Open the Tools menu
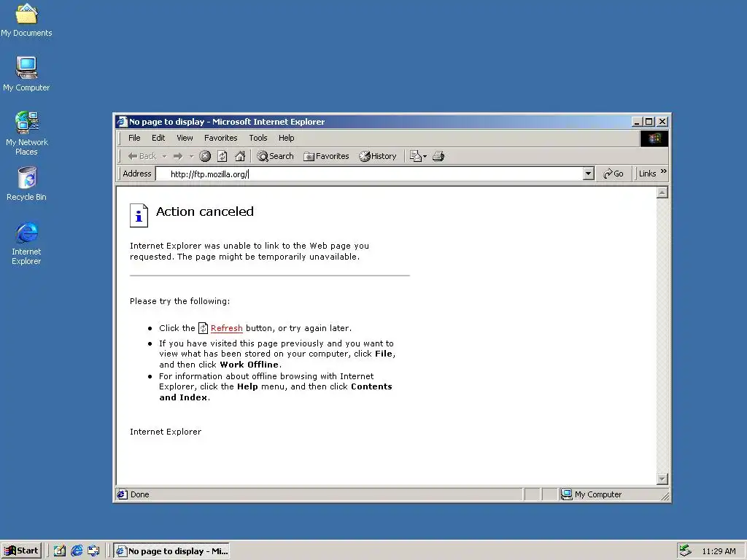Viewport: 747px width, 560px height. pos(258,138)
